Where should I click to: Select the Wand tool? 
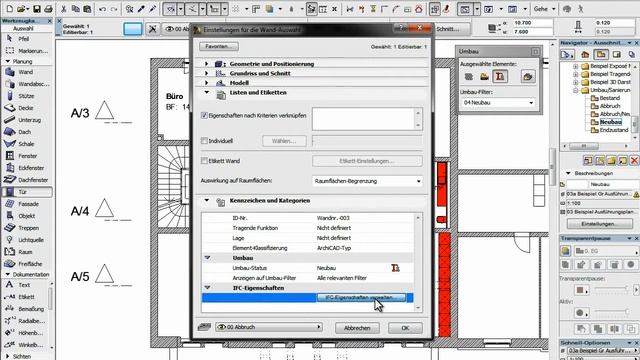(x=25, y=72)
